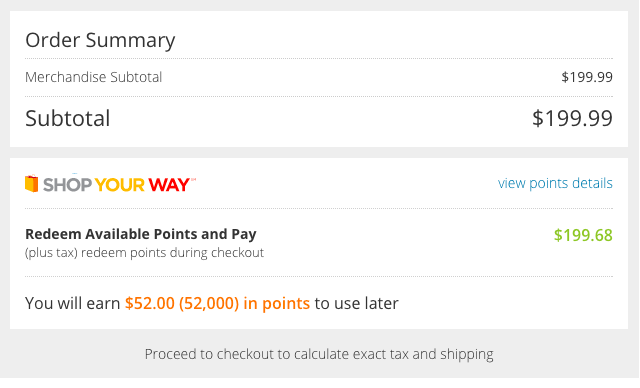Click the Proceed to checkout tax notice
The width and height of the screenshot is (640, 388).
point(319,354)
